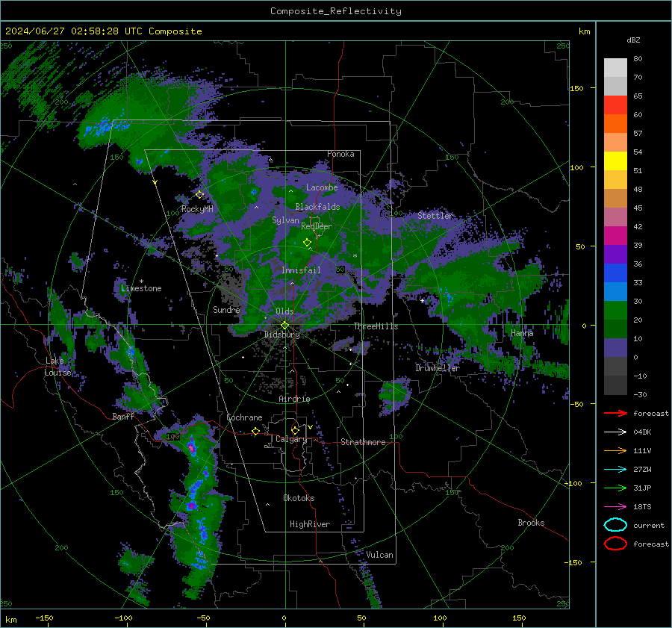Viewport: 672px width, 628px height.
Task: Click the yellow radar-center diamond at Didsbury
Action: 284,326
